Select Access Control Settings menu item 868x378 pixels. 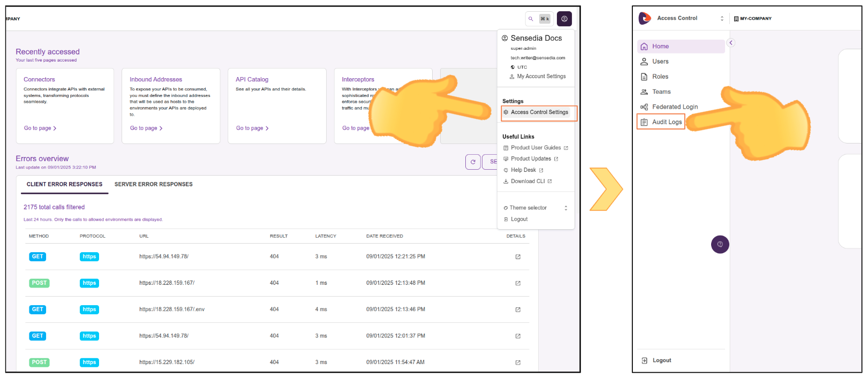pos(539,112)
